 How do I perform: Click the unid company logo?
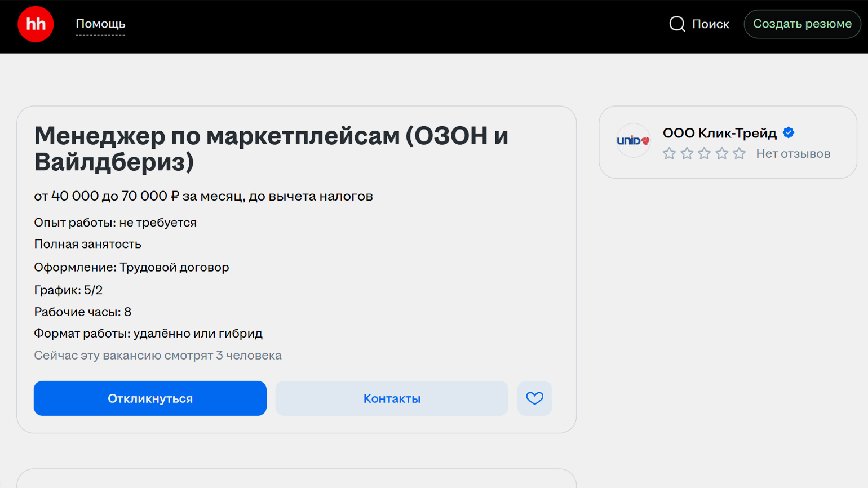pyautogui.click(x=633, y=140)
